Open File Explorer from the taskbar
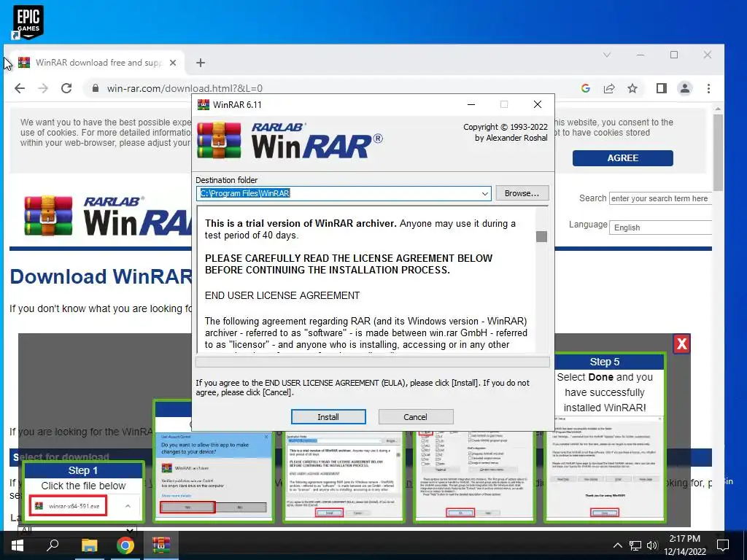747x560 pixels. pos(89,545)
